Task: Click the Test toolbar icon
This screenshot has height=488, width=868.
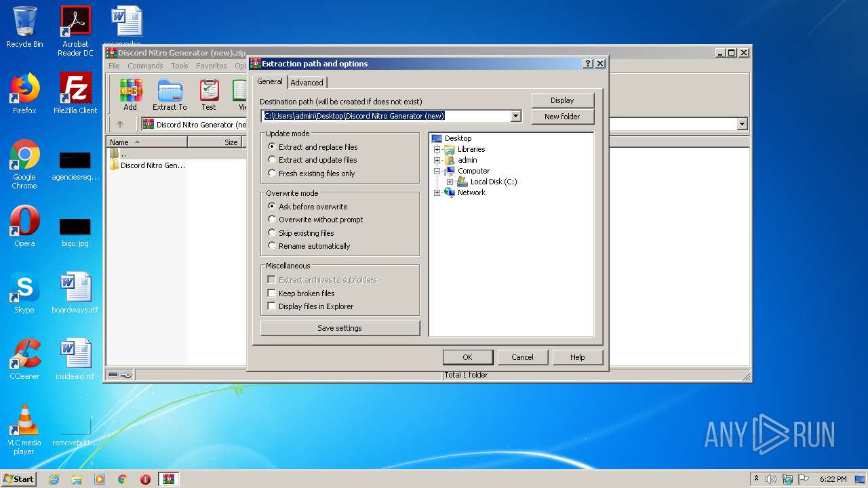Action: [x=209, y=95]
